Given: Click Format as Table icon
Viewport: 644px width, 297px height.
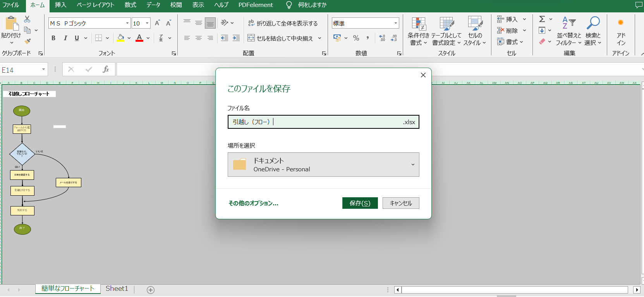Looking at the screenshot, I should 447,24.
